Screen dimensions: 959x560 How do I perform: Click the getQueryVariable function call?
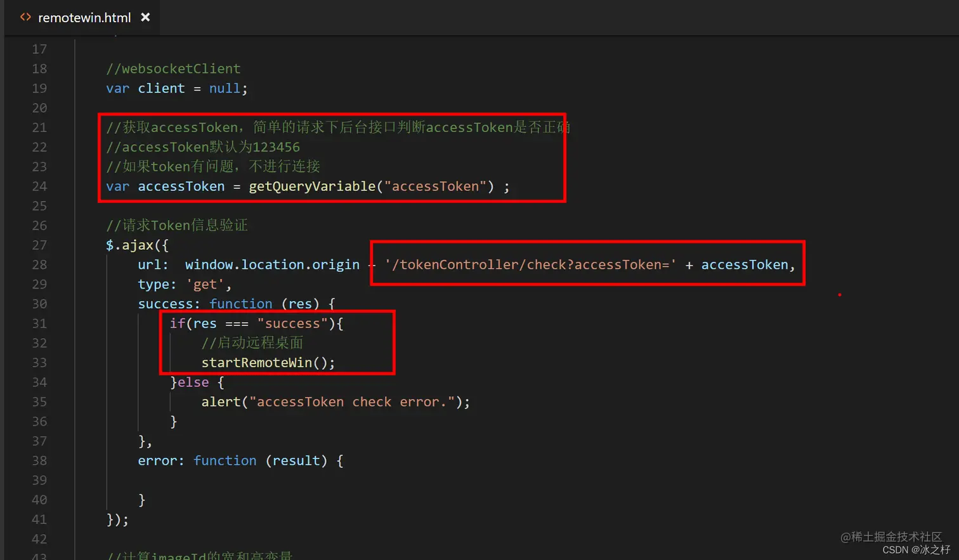click(312, 186)
